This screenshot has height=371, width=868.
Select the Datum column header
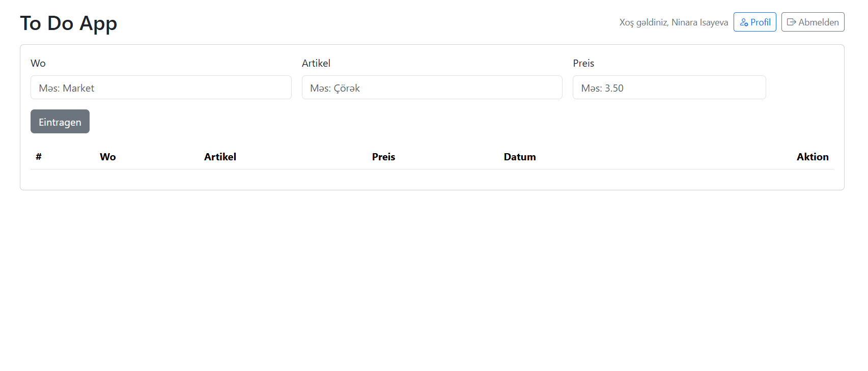coord(520,157)
